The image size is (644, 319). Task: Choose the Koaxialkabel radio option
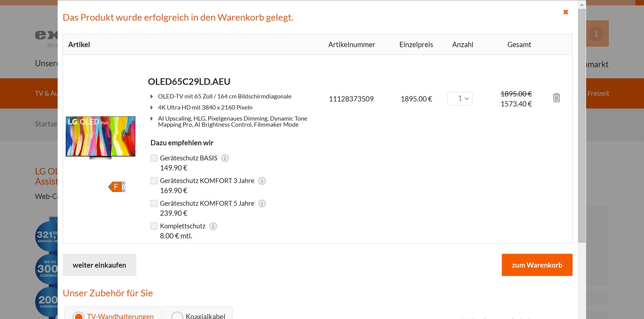pyautogui.click(x=177, y=316)
